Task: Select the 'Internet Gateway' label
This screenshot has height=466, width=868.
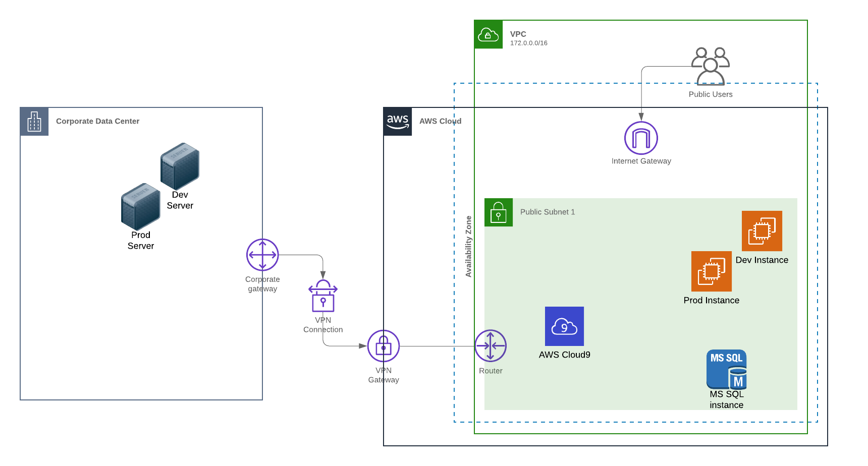Action: point(641,161)
